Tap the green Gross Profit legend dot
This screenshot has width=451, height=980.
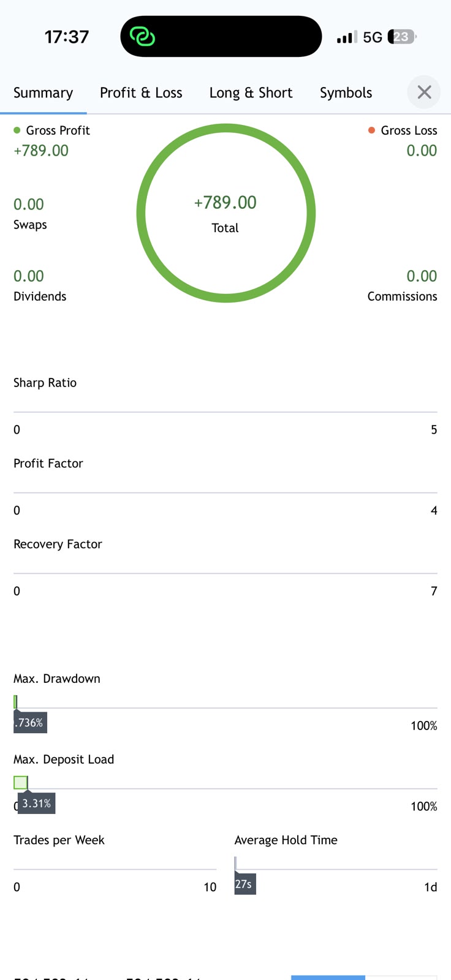pos(17,130)
